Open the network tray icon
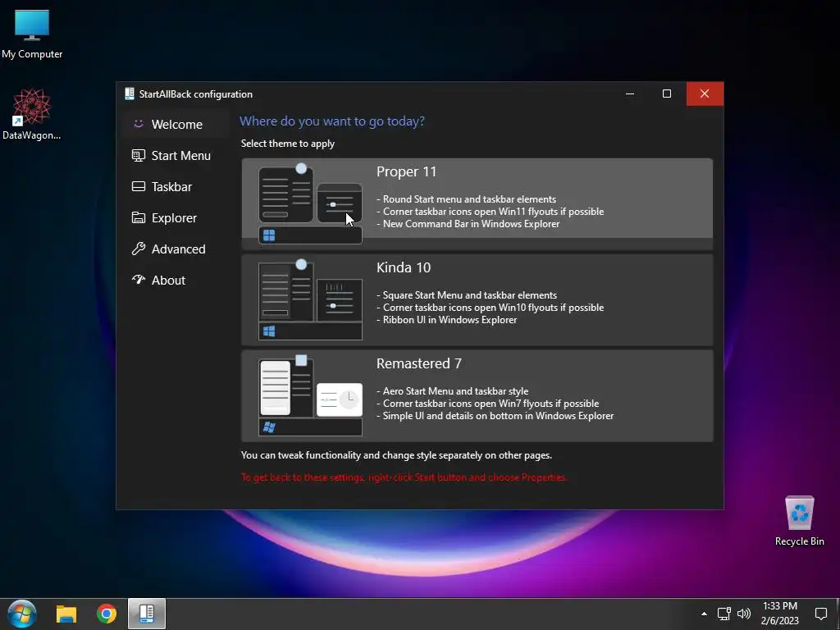 724,614
